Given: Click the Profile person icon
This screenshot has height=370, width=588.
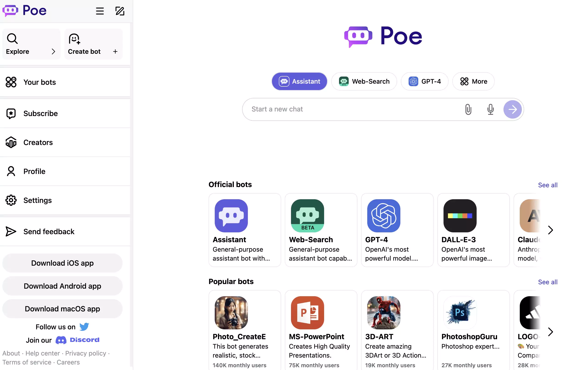Looking at the screenshot, I should coord(11,172).
